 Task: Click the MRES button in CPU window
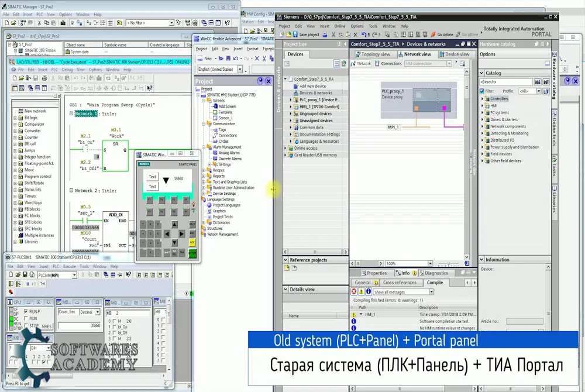point(47,326)
